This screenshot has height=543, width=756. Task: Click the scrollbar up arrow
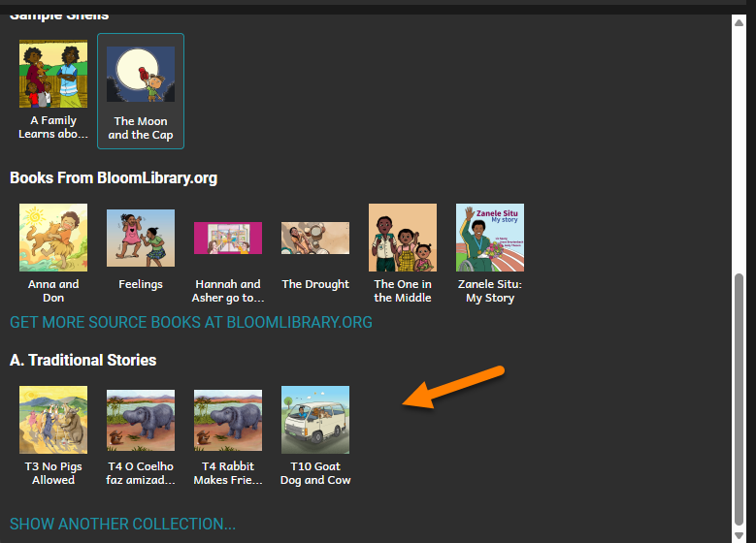click(x=739, y=22)
